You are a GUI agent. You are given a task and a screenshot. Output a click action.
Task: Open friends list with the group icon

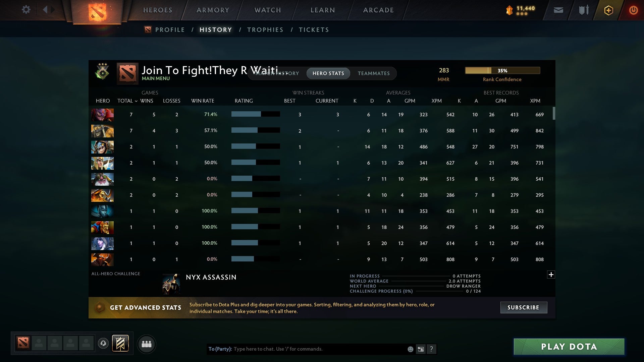coord(147,344)
